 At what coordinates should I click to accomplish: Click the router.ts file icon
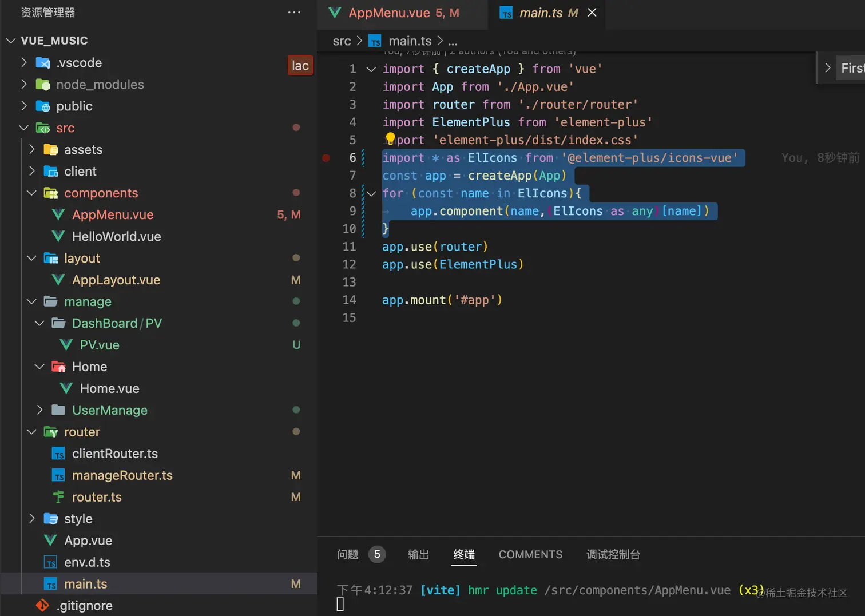[x=58, y=497]
